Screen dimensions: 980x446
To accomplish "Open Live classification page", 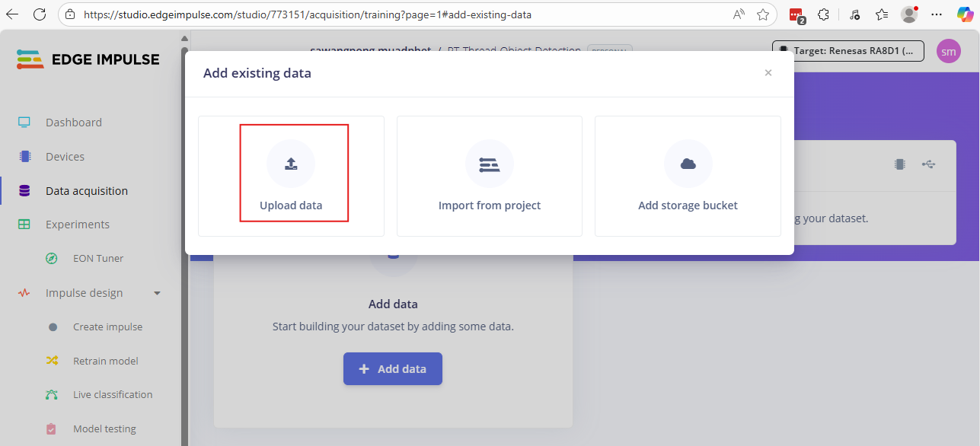I will click(x=113, y=395).
